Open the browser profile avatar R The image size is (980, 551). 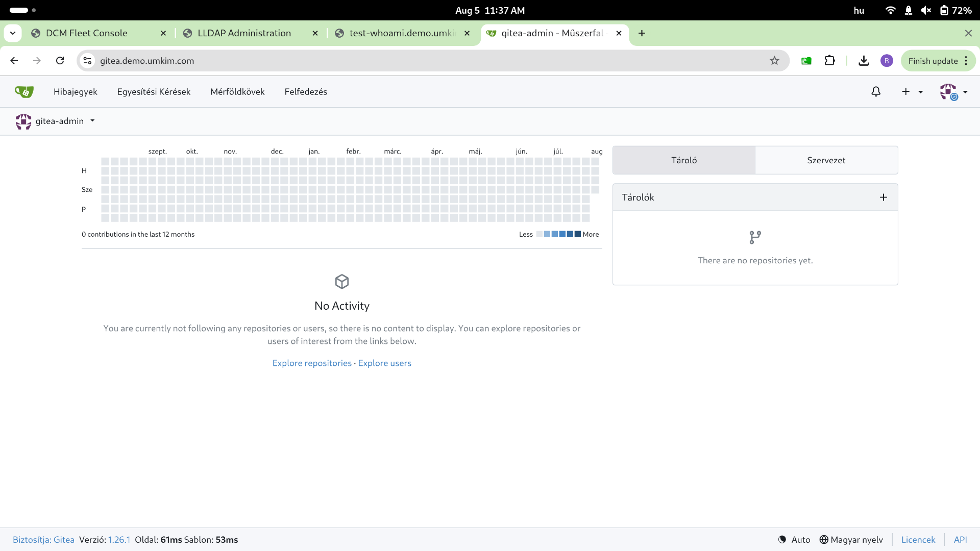pyautogui.click(x=887, y=61)
